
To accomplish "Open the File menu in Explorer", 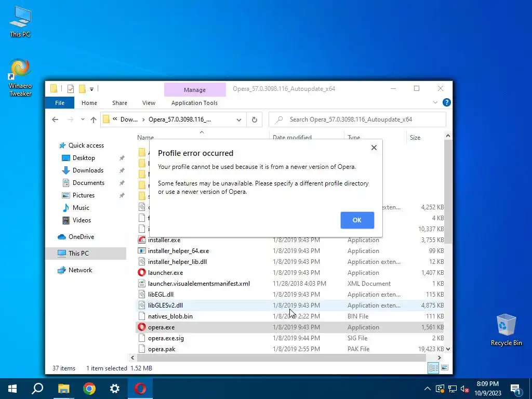I will (60, 103).
